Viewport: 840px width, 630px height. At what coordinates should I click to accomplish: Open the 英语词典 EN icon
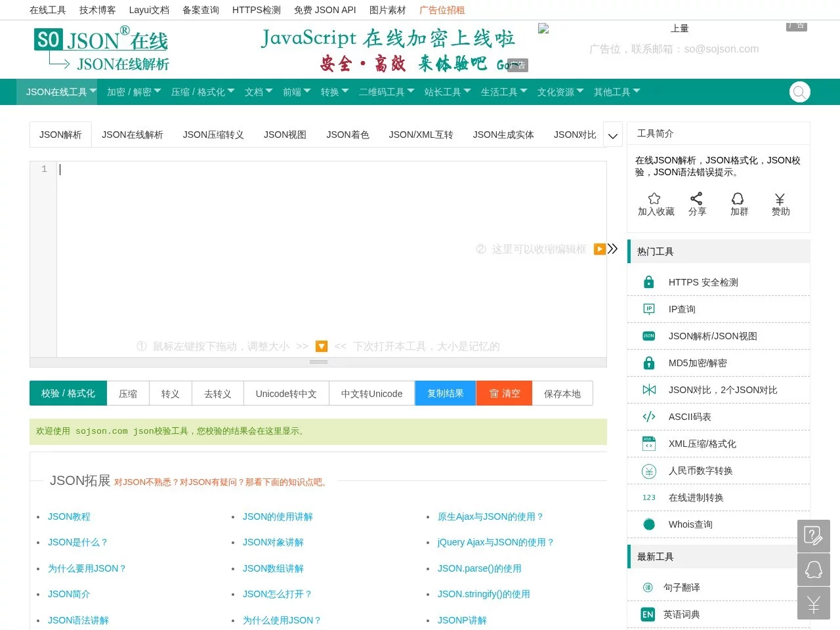tap(648, 614)
